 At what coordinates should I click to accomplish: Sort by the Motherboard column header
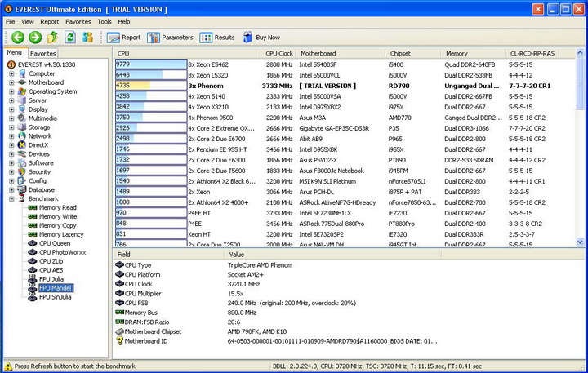(340, 54)
